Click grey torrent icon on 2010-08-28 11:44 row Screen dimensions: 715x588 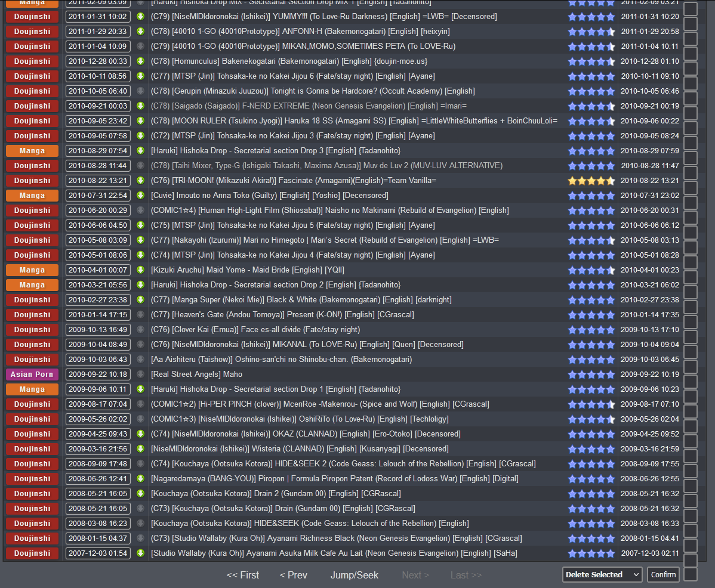click(x=140, y=166)
